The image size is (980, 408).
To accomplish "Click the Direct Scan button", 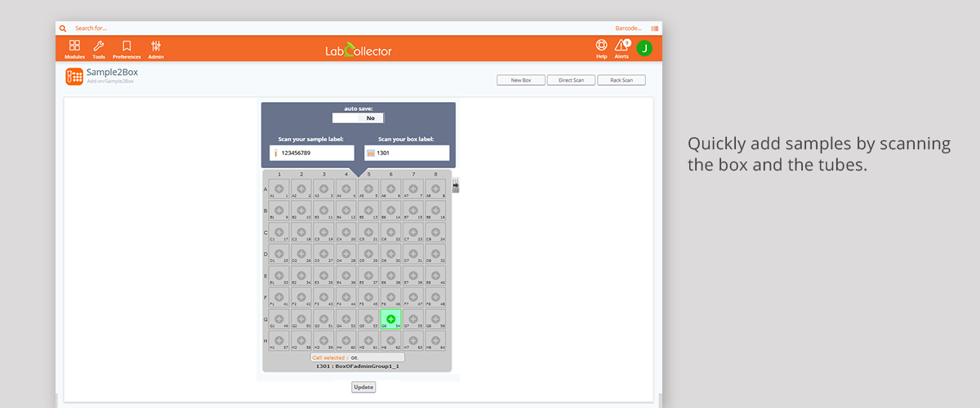I will click(x=571, y=80).
